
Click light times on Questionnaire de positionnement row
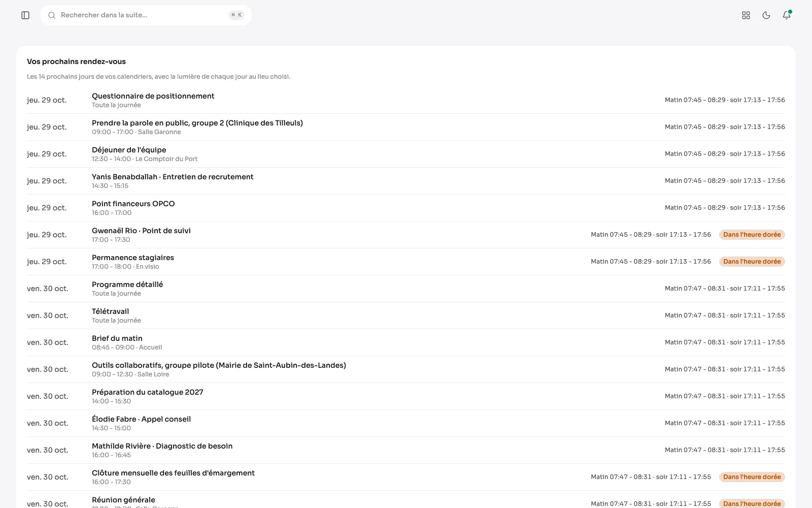[x=725, y=100]
